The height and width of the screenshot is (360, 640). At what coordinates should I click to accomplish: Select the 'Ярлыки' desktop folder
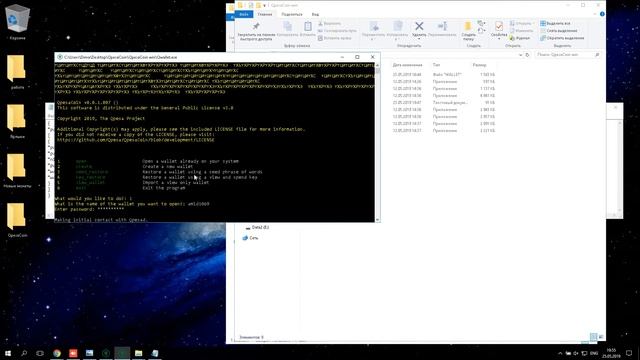[17, 121]
